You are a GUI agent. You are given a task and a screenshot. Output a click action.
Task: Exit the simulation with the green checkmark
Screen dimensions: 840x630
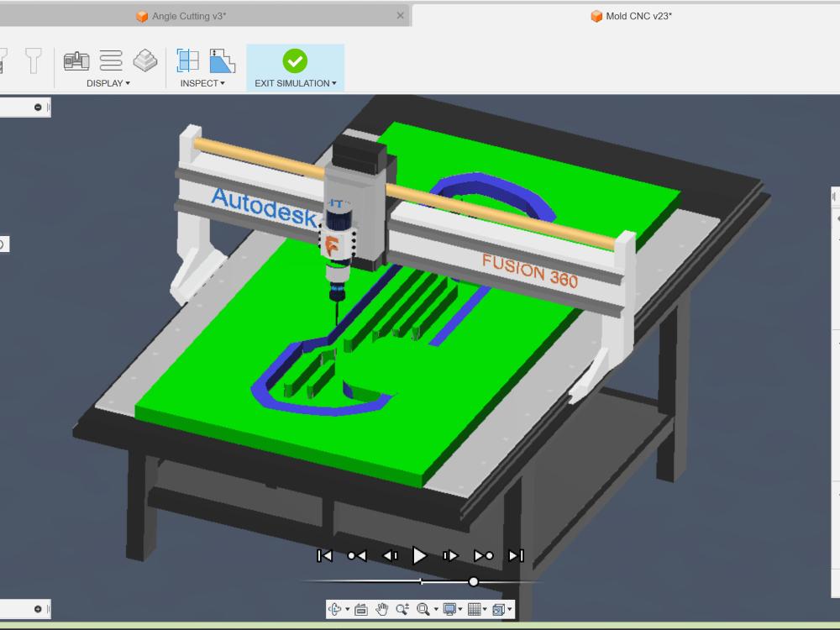click(x=295, y=60)
